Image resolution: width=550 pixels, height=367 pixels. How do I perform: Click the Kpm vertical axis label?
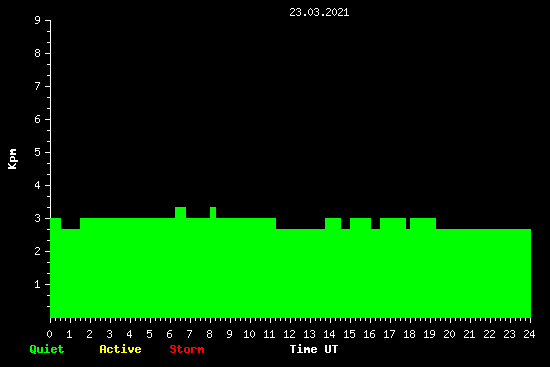click(x=13, y=159)
